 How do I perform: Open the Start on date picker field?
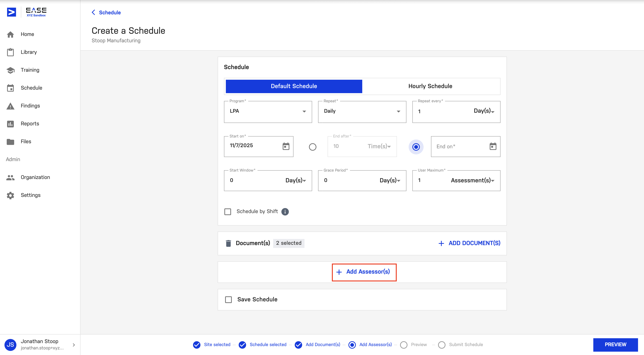click(x=258, y=146)
